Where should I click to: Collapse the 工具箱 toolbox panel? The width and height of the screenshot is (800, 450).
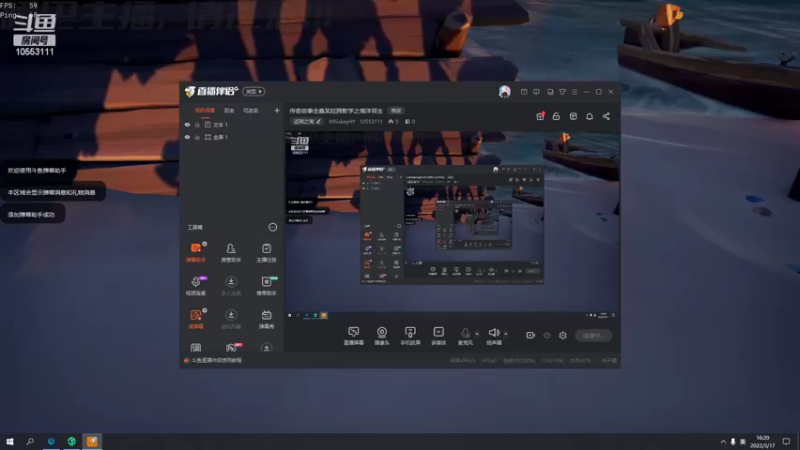(x=273, y=227)
